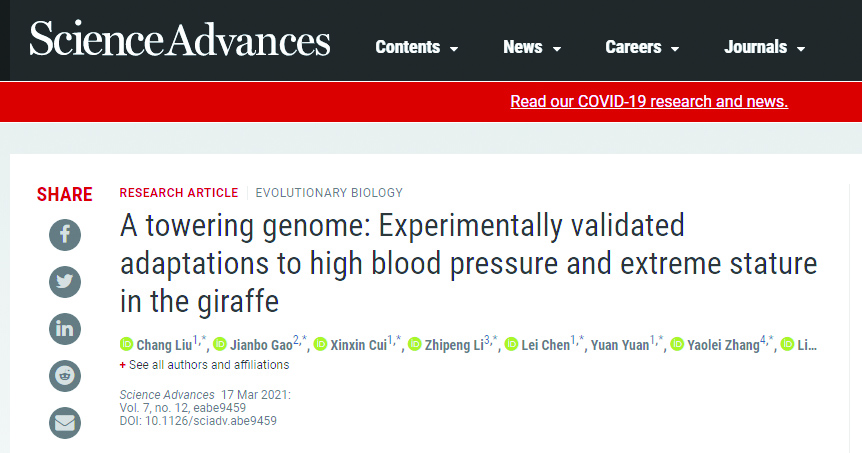Viewport: 862px width, 453px height.
Task: Open the COVID-19 research and news link
Action: click(649, 101)
